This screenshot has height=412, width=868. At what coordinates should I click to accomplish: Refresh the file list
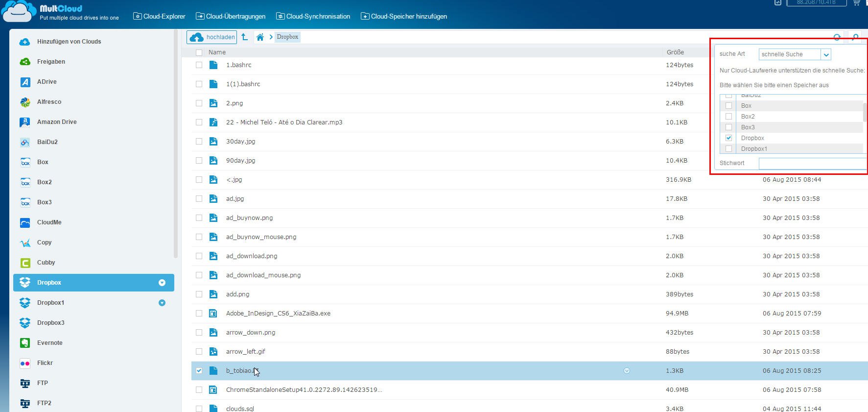(837, 37)
